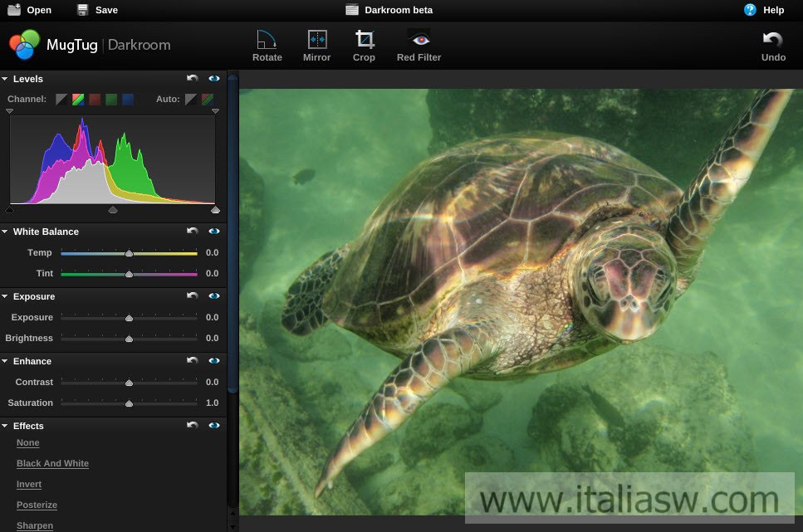Click the histogram black point handle
Viewport: 803px width, 532px height.
click(x=10, y=209)
